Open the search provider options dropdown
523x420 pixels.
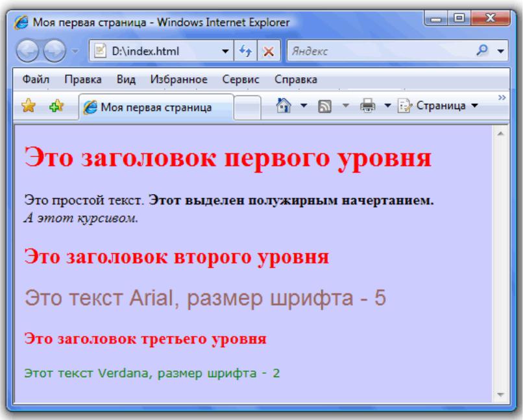[500, 51]
